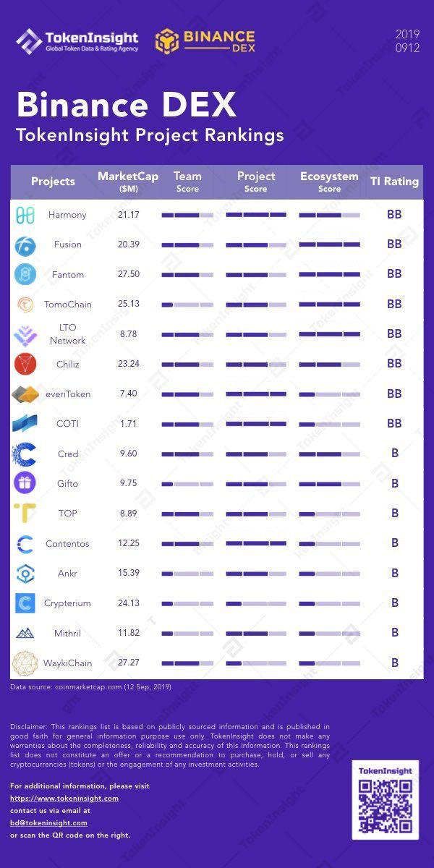Click the Binance DEX logo
The width and height of the screenshot is (434, 868).
tap(205, 42)
